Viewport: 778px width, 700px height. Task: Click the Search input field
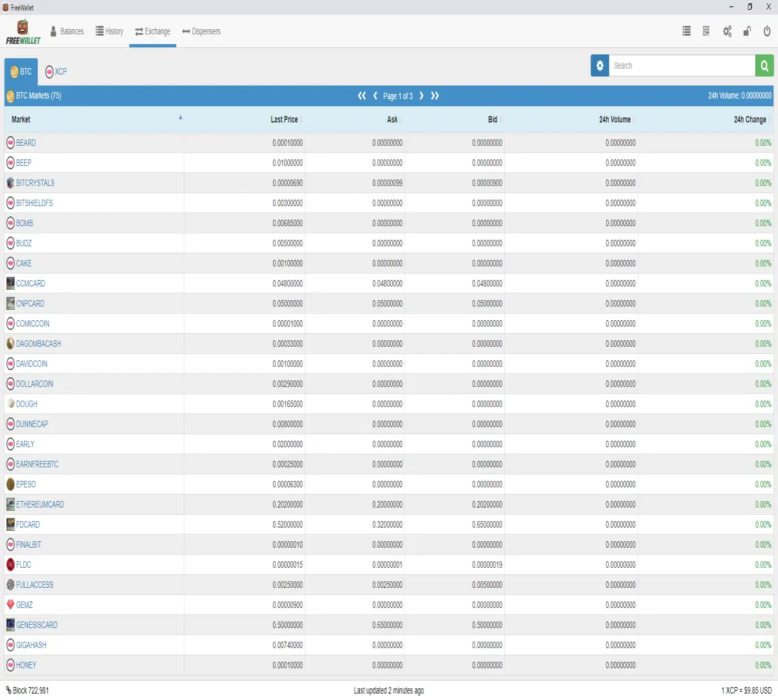pos(682,65)
